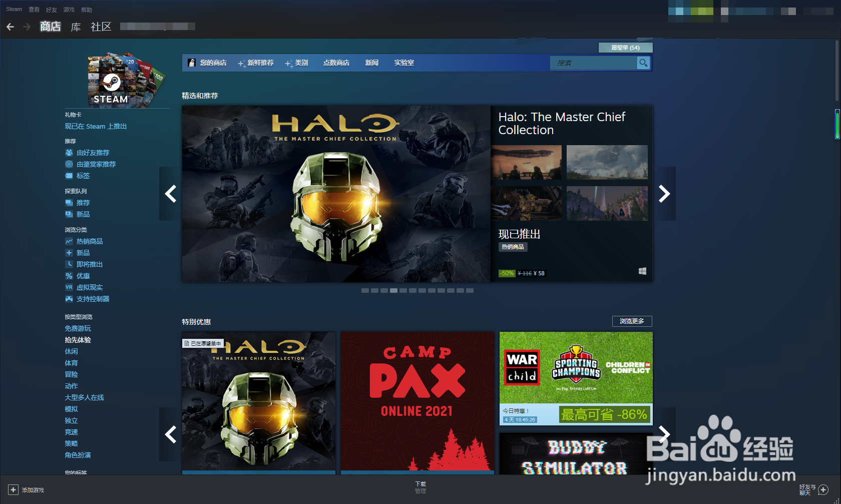Click the 浏览更多 button
This screenshot has height=504, width=841.
[632, 321]
